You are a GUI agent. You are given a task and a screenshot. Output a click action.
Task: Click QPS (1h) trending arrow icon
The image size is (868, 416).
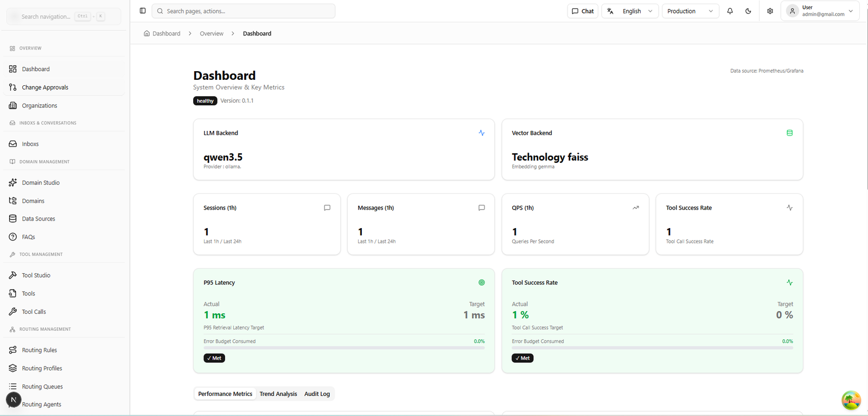point(636,207)
